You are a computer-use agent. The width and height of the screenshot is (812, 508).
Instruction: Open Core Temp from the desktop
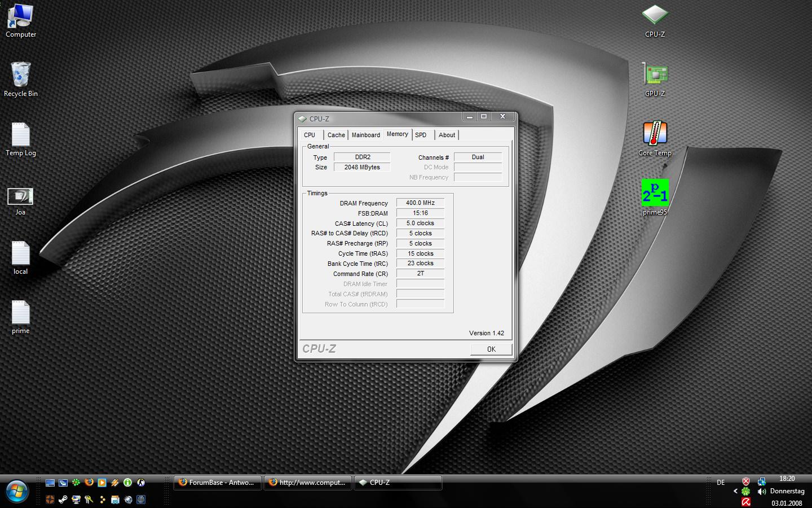coord(655,139)
